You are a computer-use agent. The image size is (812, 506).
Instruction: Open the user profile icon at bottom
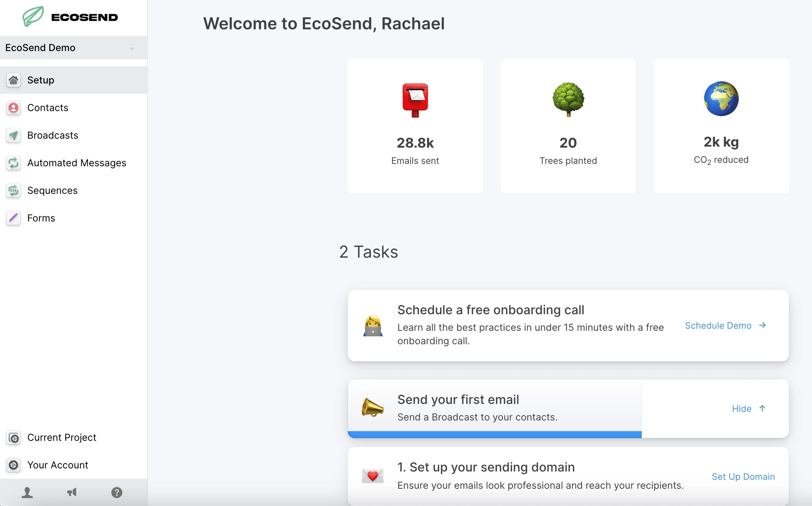coord(27,492)
